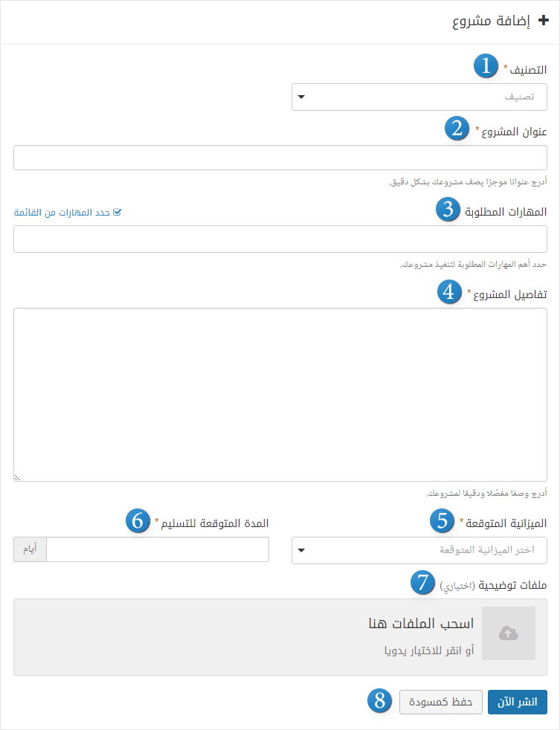560x730 pixels.
Task: Click the cloud upload icon
Action: (x=508, y=633)
